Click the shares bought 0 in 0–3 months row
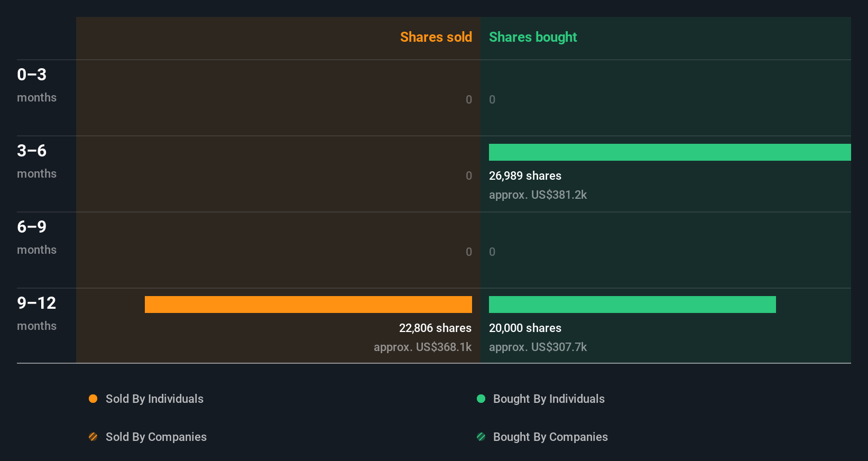 click(492, 99)
